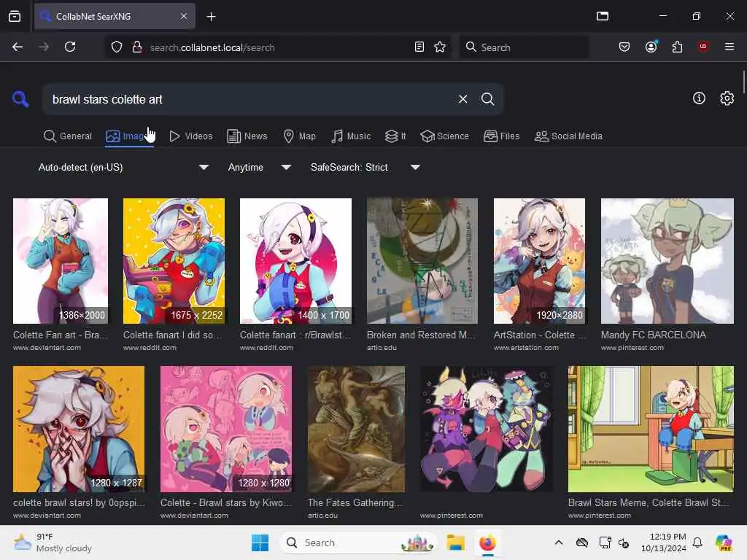Click the browser forward arrow
This screenshot has height=560, width=747.
point(43,47)
